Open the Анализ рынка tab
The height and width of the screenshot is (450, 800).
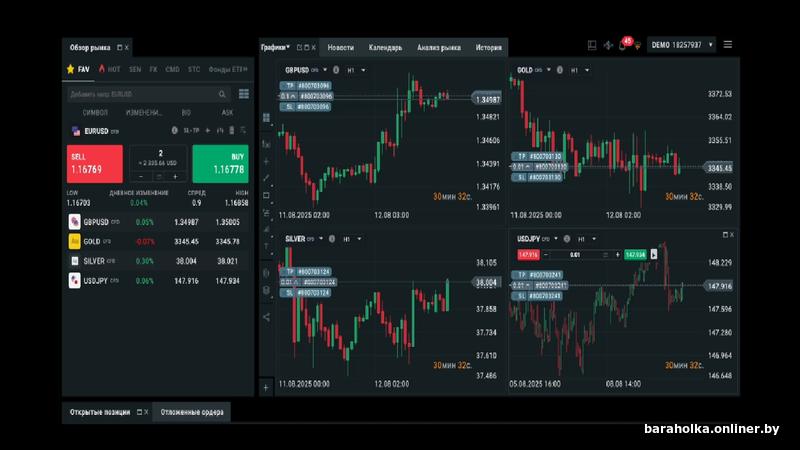pyautogui.click(x=439, y=47)
